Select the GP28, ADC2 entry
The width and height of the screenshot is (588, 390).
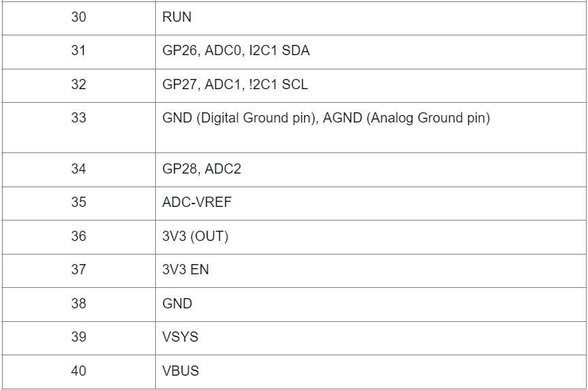(201, 169)
